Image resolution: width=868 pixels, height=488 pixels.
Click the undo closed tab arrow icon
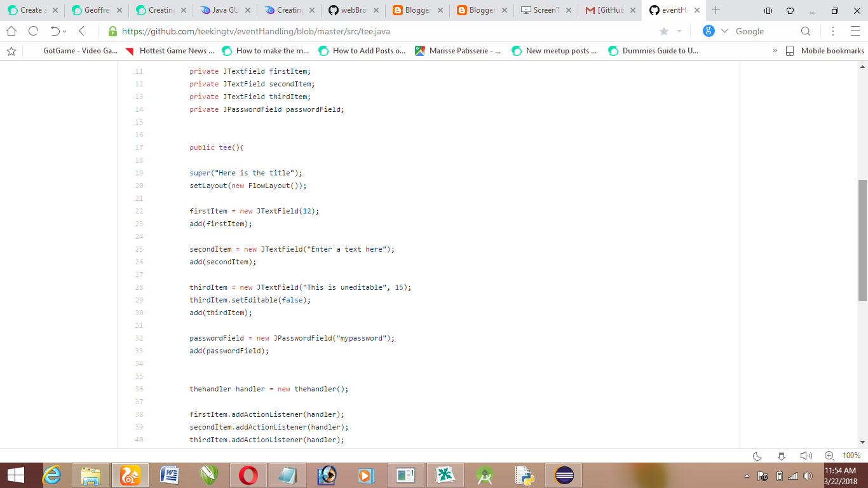pos(55,31)
